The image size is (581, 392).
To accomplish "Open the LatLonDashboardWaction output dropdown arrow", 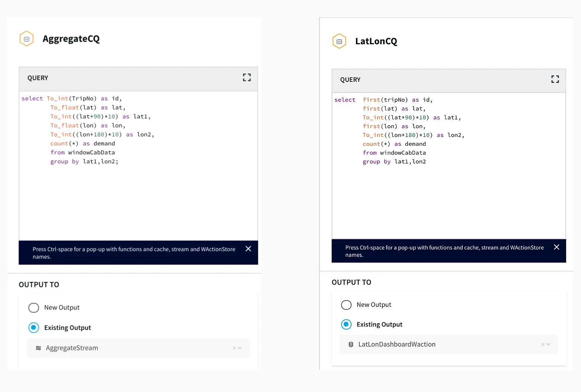I will click(548, 344).
